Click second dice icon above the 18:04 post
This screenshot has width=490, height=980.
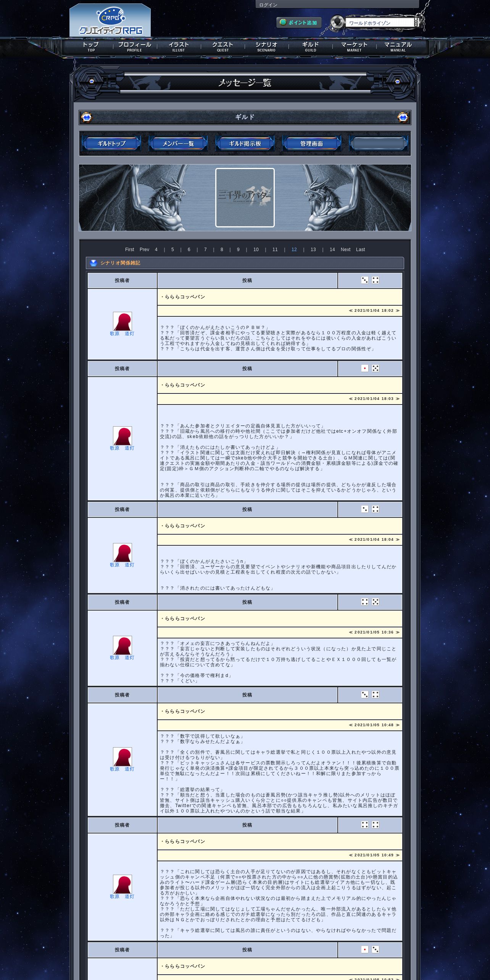tap(376, 509)
